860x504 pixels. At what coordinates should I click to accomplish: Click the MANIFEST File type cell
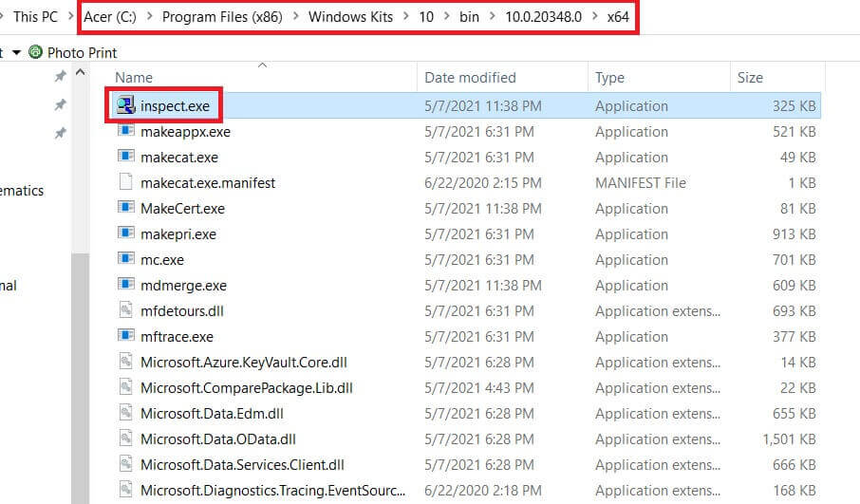641,182
